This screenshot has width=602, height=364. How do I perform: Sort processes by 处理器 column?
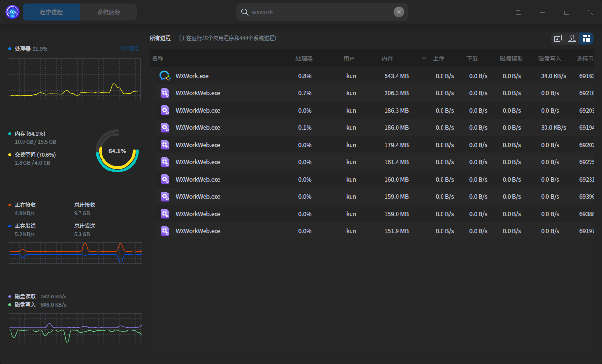coord(304,58)
